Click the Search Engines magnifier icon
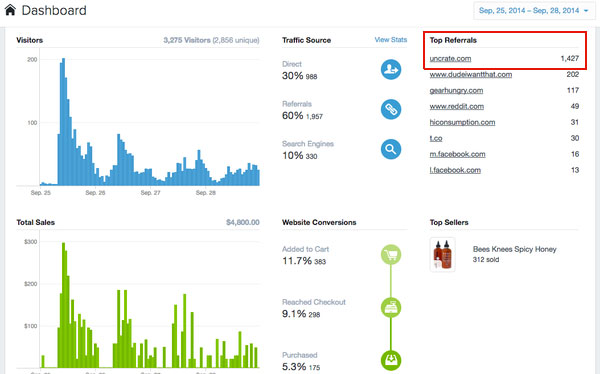 tap(391, 149)
